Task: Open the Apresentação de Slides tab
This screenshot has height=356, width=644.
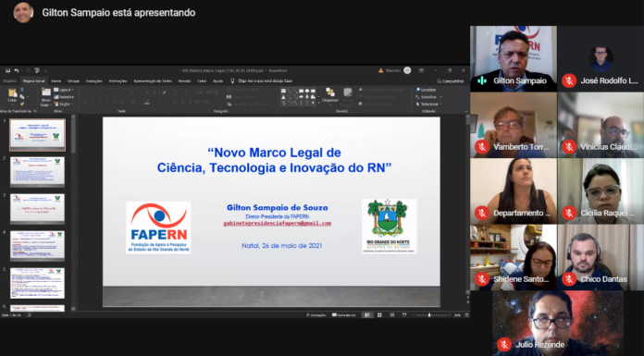Action: point(153,81)
